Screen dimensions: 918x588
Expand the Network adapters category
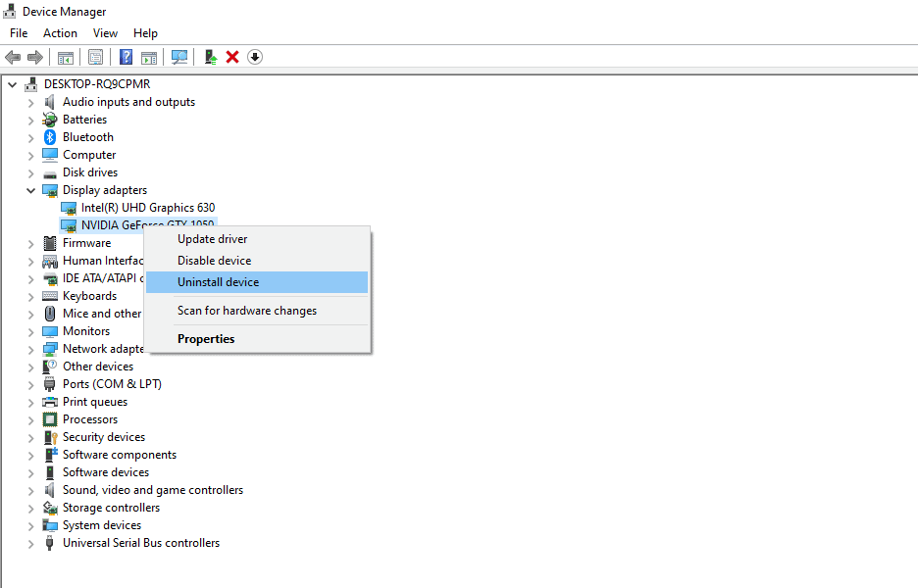click(x=31, y=350)
